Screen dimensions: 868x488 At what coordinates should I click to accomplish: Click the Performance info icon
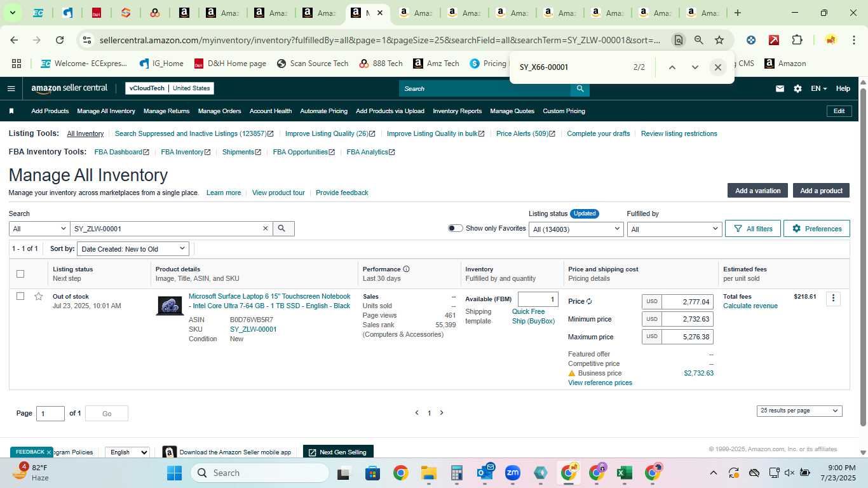click(406, 269)
